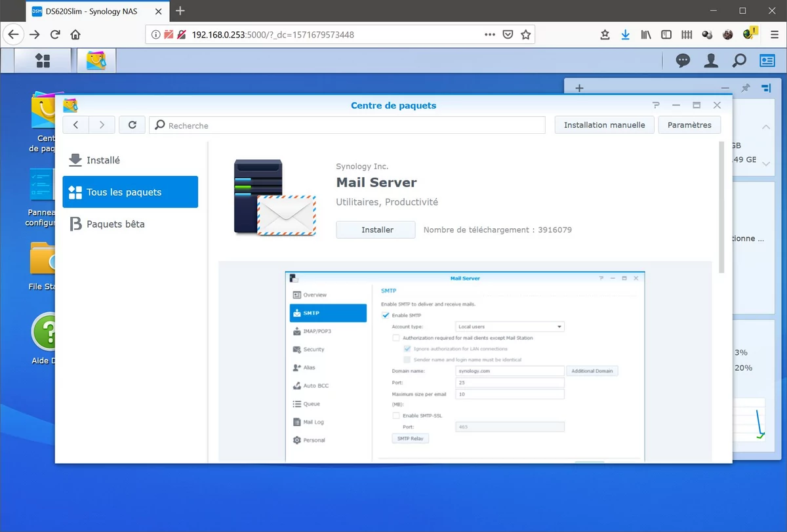Add a widget with the plus icon

click(x=579, y=88)
